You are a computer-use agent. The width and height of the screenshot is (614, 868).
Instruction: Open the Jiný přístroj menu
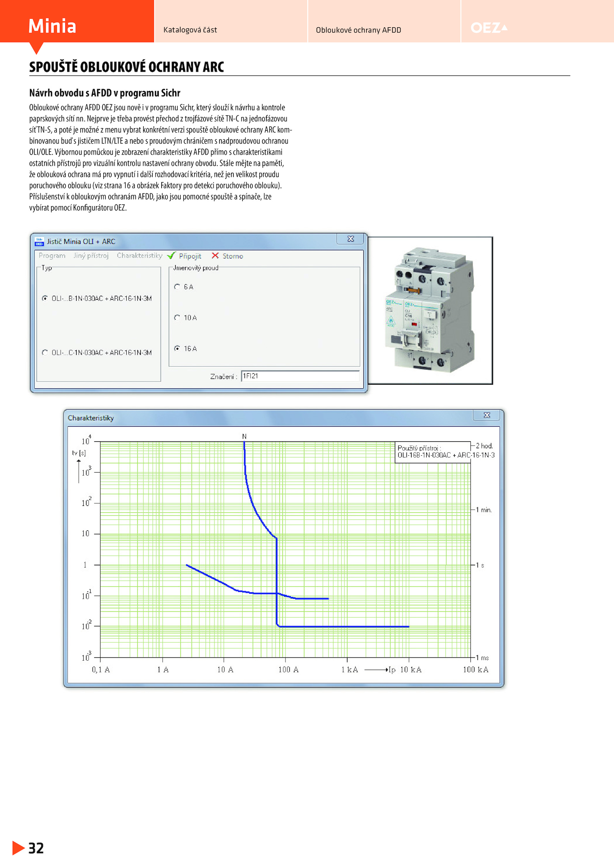pyautogui.click(x=91, y=255)
